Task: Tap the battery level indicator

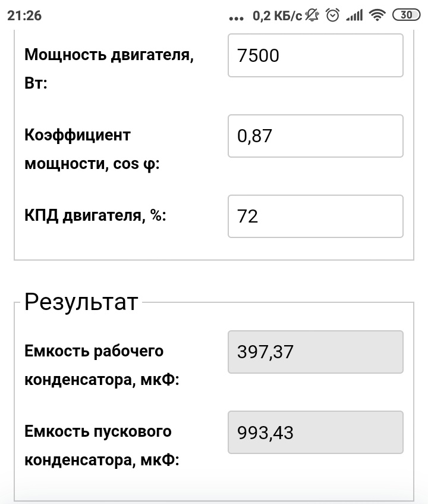Action: (407, 15)
